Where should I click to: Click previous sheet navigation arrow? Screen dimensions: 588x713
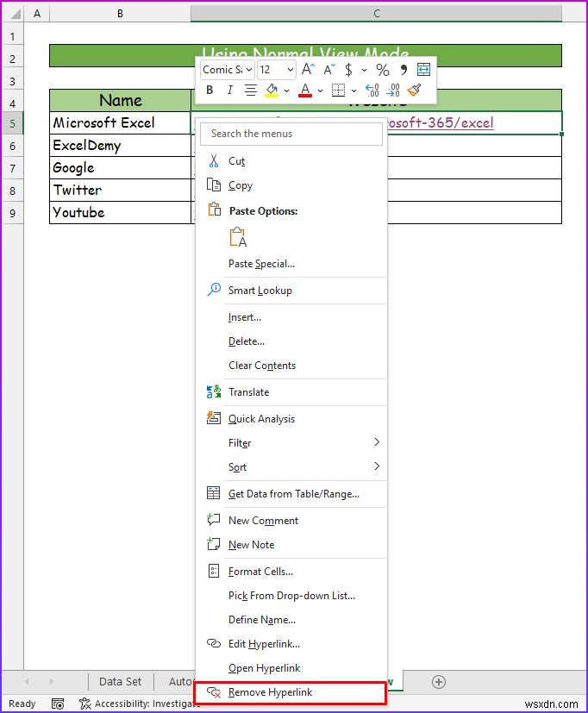point(27,682)
